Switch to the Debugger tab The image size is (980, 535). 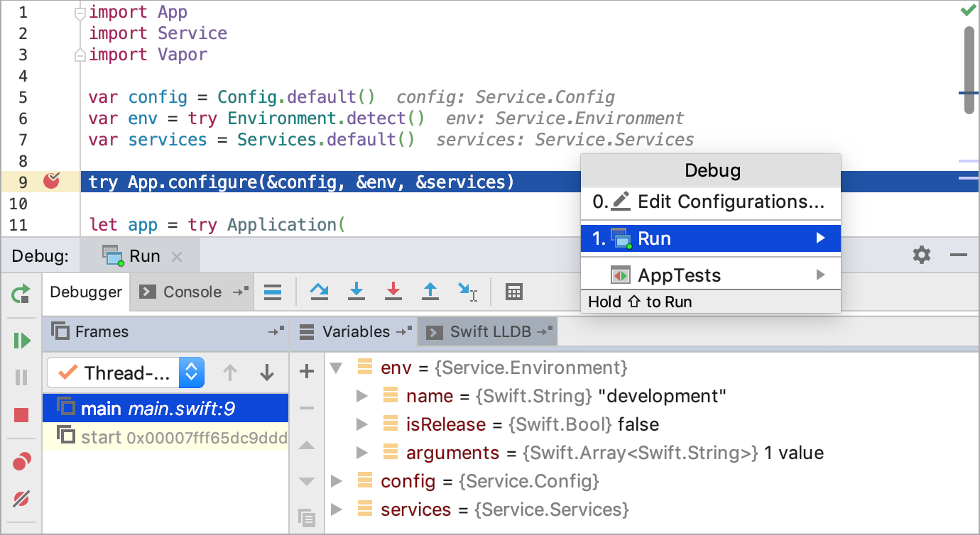[86, 292]
